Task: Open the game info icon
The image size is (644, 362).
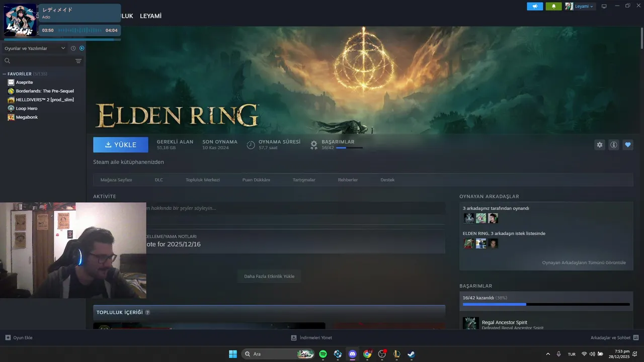Action: tap(614, 145)
